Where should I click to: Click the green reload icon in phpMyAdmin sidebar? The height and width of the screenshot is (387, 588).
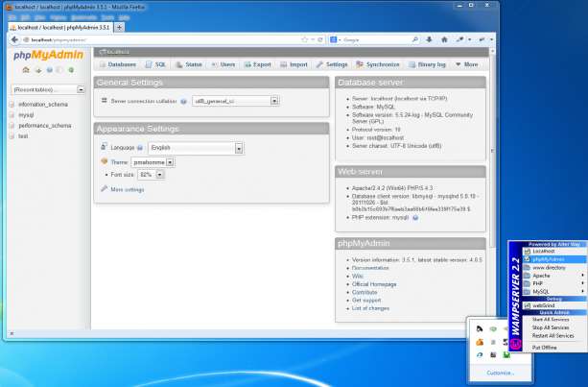71,70
